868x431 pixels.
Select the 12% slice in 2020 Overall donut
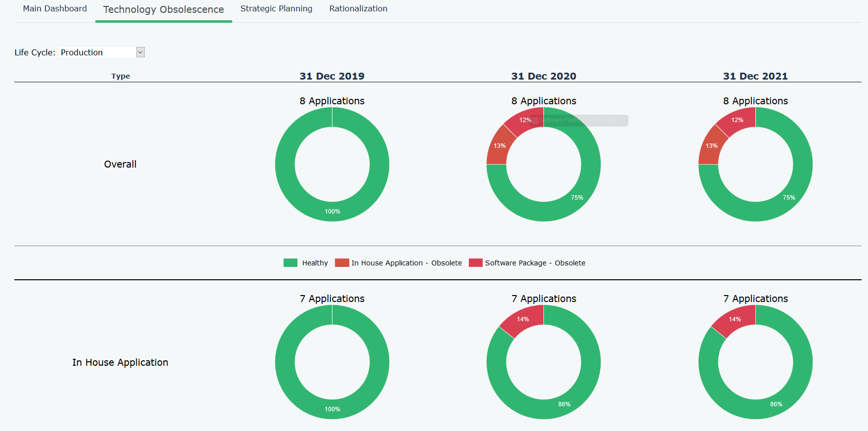pos(526,119)
